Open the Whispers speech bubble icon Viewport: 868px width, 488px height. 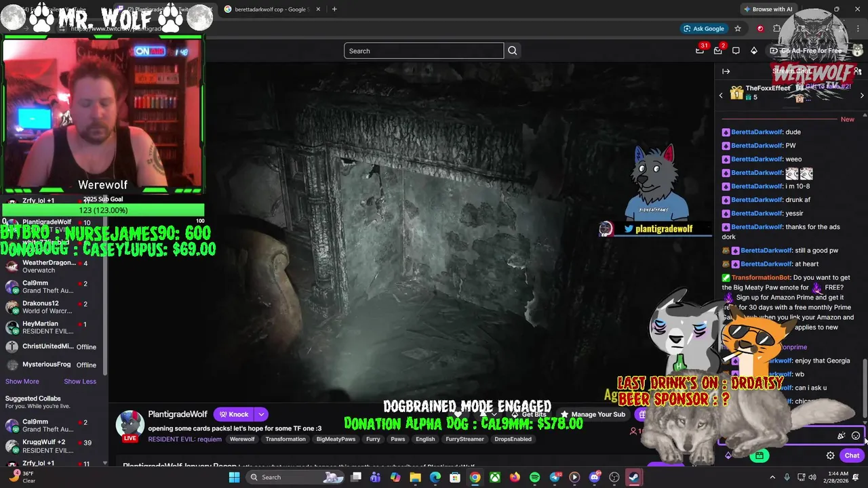(x=736, y=51)
